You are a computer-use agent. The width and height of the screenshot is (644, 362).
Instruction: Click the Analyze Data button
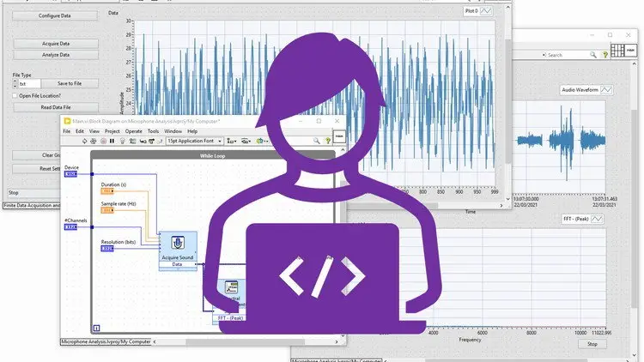tap(56, 55)
